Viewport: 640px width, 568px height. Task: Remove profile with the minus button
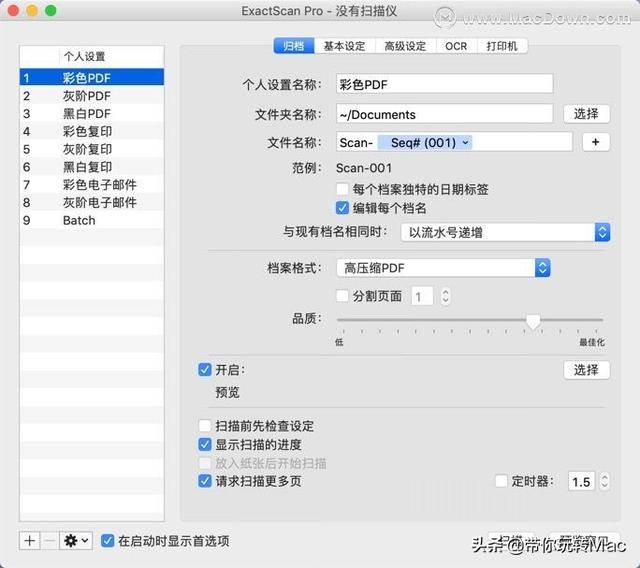(x=49, y=541)
